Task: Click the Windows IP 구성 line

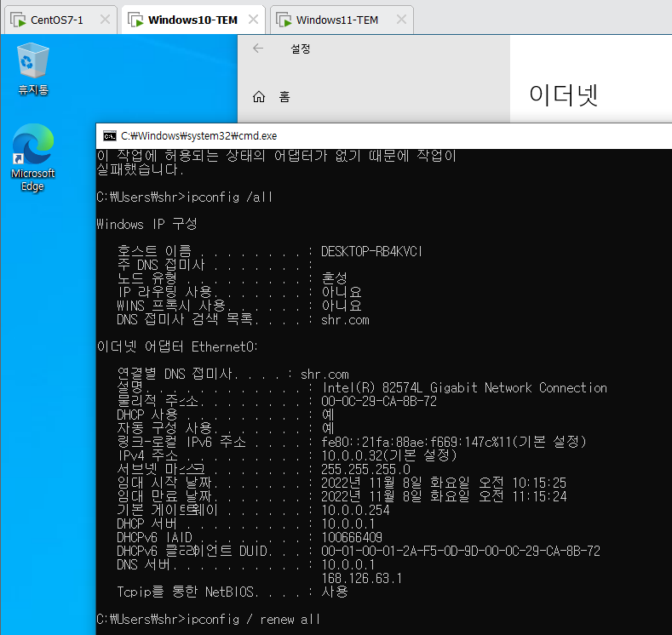Action: click(146, 224)
